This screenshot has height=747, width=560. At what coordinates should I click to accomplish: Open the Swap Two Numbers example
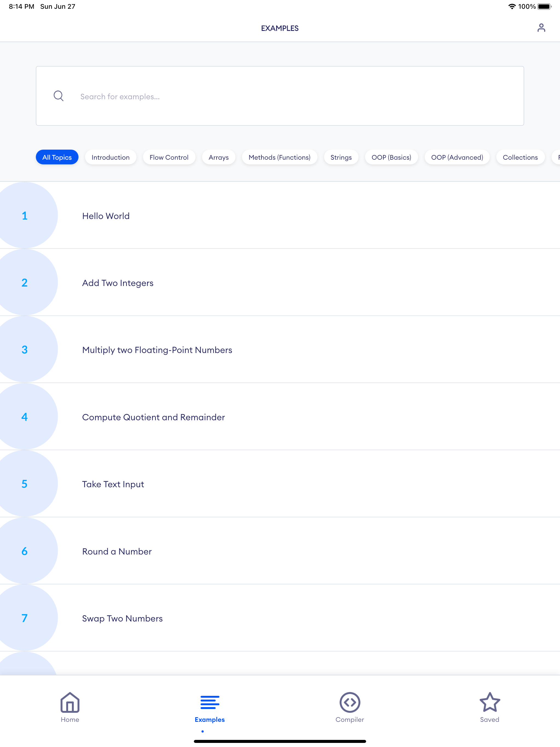coord(122,619)
